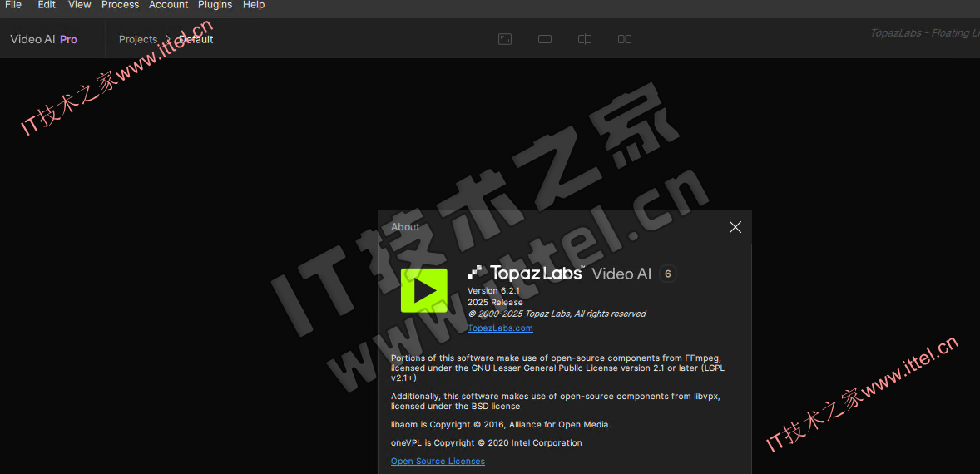The height and width of the screenshot is (474, 980).
Task: Open the Open Source Licenses link
Action: [x=438, y=461]
